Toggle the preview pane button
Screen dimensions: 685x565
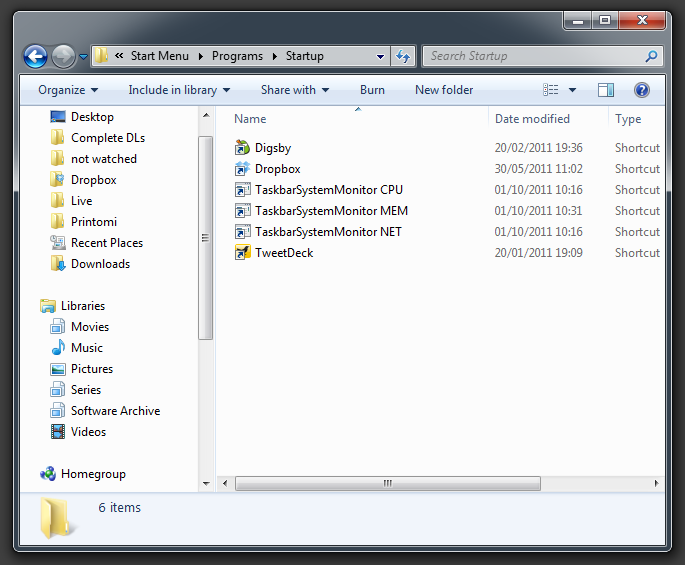tap(606, 90)
